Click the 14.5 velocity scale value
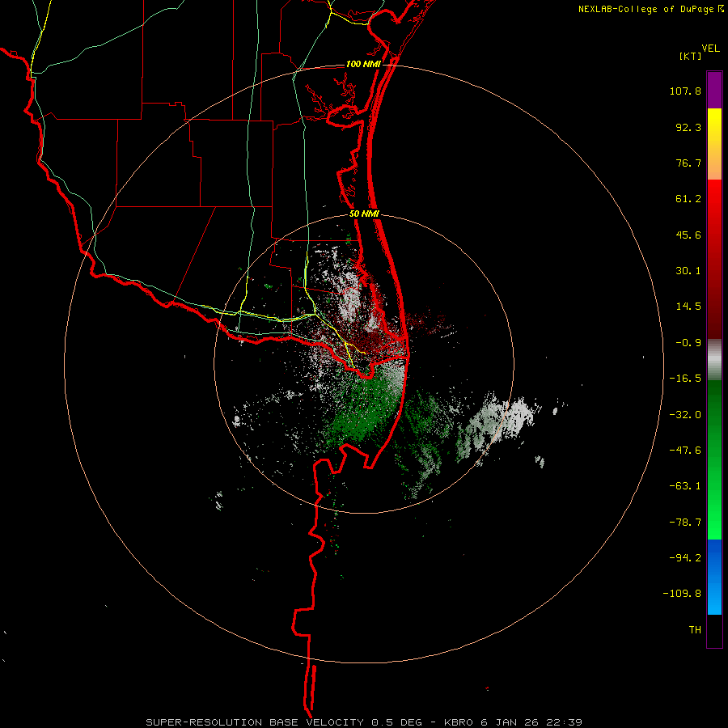The height and width of the screenshot is (728, 728). (x=688, y=307)
